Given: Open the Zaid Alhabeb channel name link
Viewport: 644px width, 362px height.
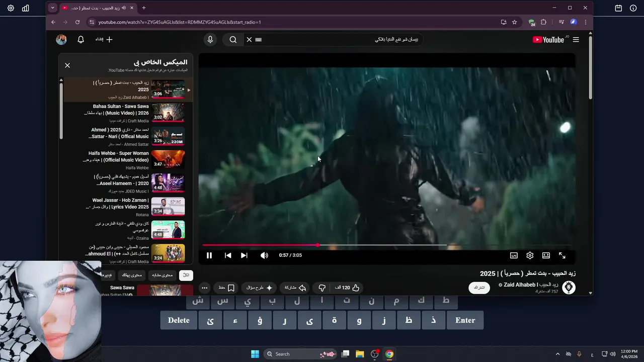Looking at the screenshot, I should click(x=531, y=285).
